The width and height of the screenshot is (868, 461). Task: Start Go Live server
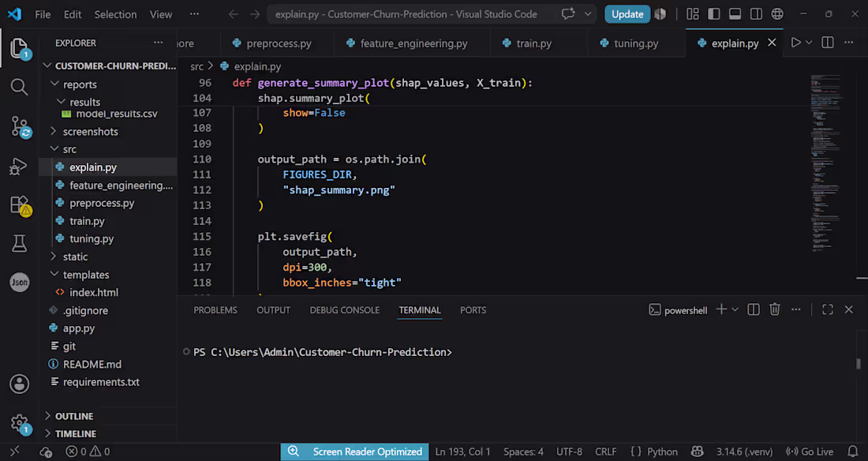tap(810, 452)
